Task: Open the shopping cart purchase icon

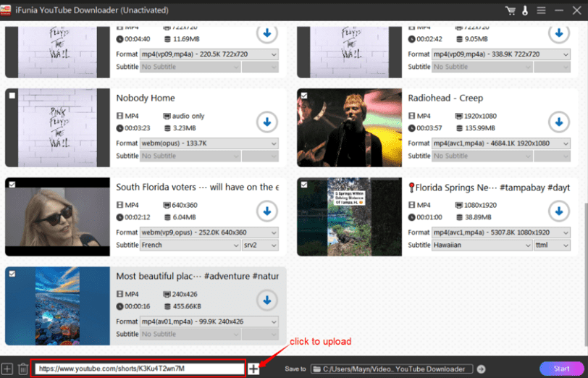Action: click(x=511, y=10)
